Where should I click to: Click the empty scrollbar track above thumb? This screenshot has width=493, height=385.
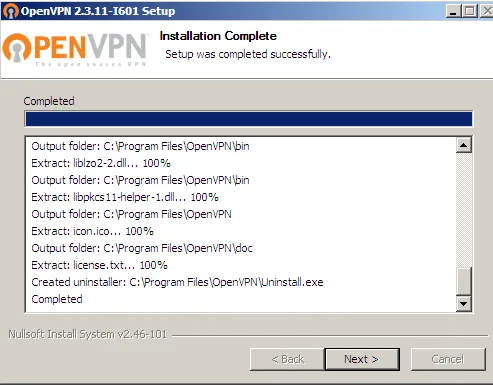(x=464, y=210)
